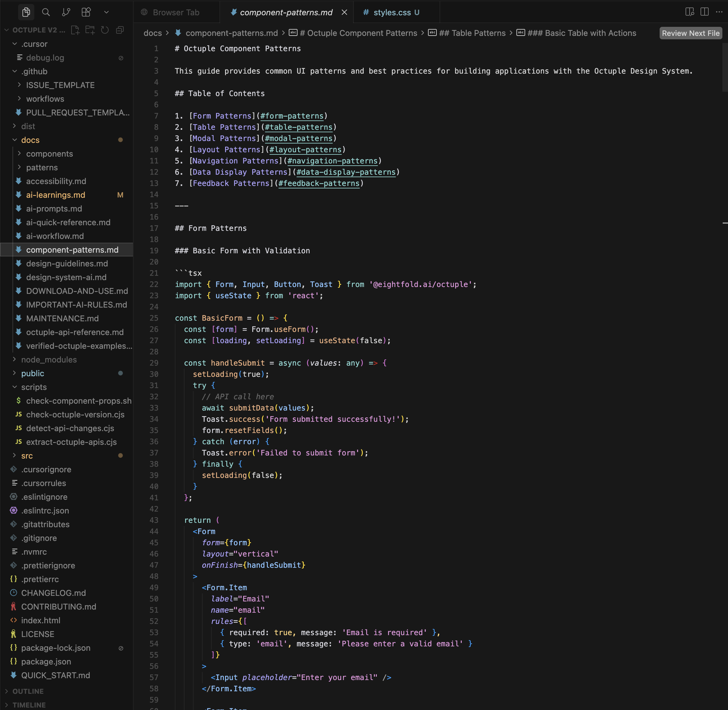This screenshot has height=710, width=728.
Task: Split the editor into two panes
Action: coord(705,12)
